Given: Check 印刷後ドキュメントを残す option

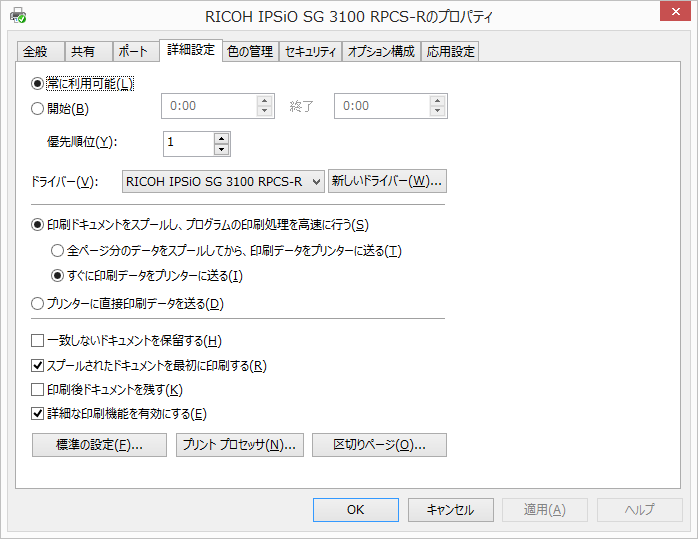Looking at the screenshot, I should [x=37, y=390].
